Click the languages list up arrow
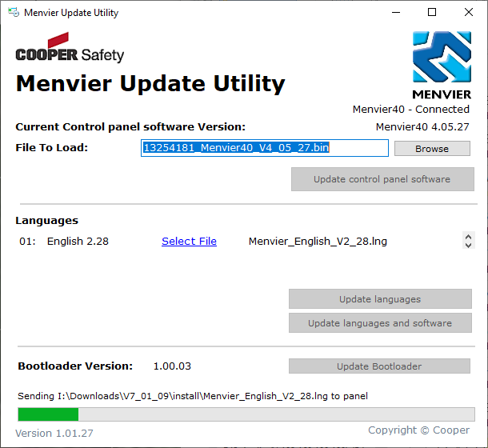488x448 pixels. 468,238
